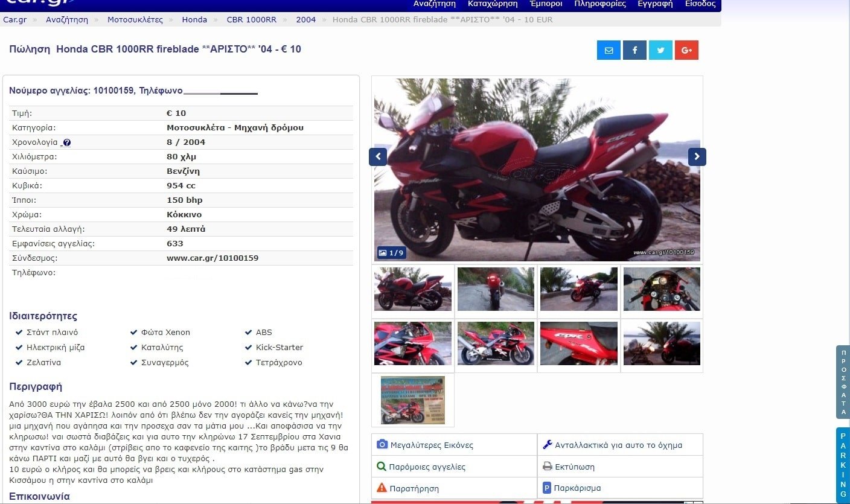Screen dimensions: 850x504
Task: Select the thumbnail showing the dashboard cockpit
Action: pyautogui.click(x=662, y=289)
